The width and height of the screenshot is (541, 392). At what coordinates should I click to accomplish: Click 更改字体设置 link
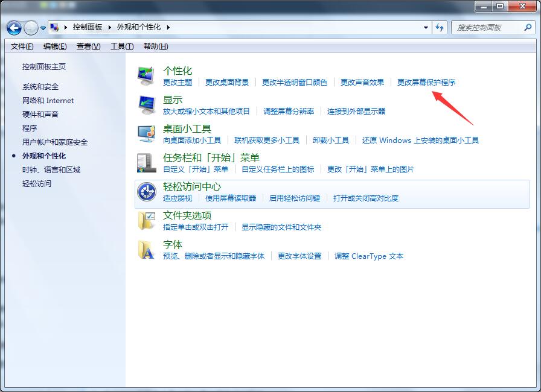click(299, 256)
